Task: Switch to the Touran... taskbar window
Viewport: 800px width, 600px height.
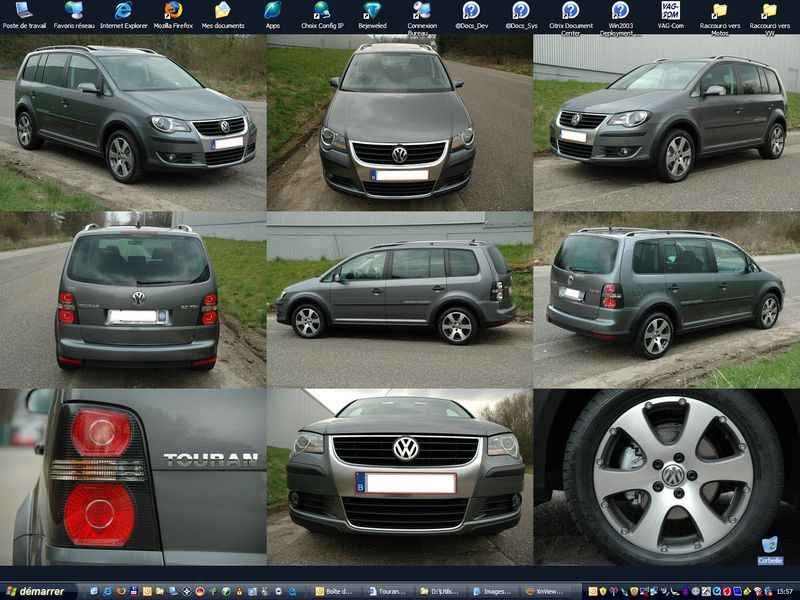Action: (388, 591)
